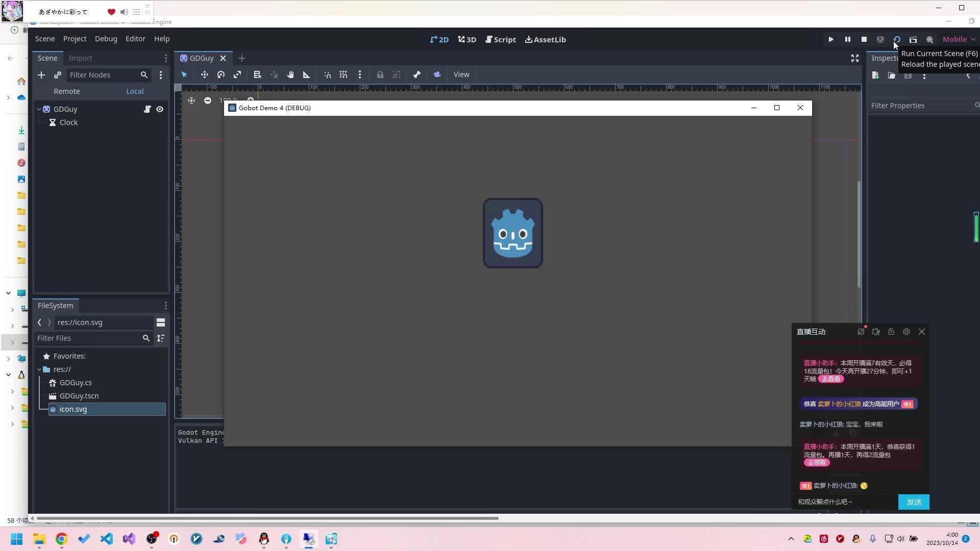Select the Scale Mode tool
980x551 pixels.
(x=237, y=74)
